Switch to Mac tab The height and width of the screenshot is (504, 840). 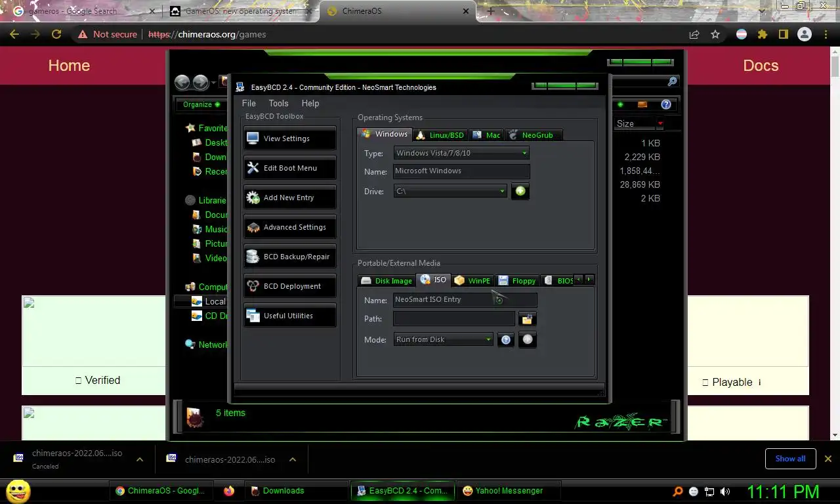[x=486, y=135]
